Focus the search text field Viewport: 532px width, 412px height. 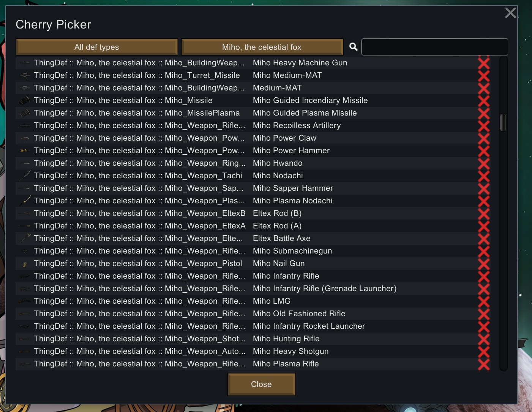[x=434, y=47]
